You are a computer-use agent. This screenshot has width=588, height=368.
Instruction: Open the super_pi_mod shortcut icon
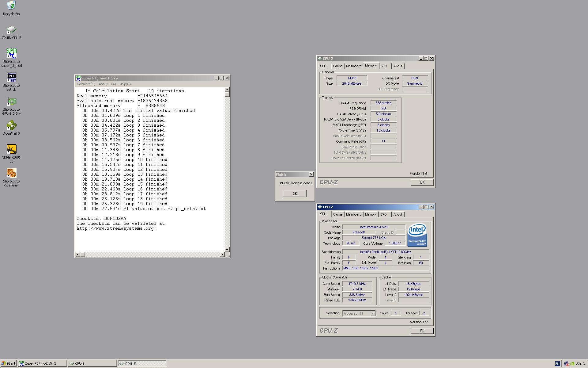pos(11,58)
